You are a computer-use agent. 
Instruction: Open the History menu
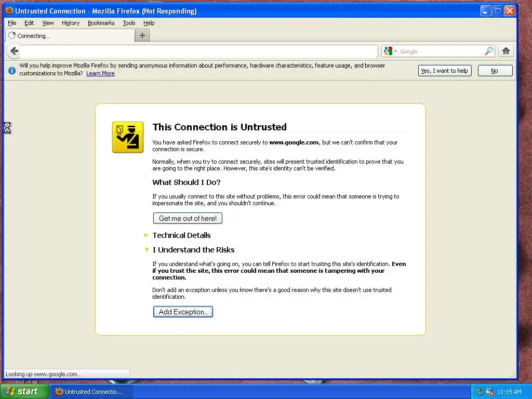click(71, 23)
